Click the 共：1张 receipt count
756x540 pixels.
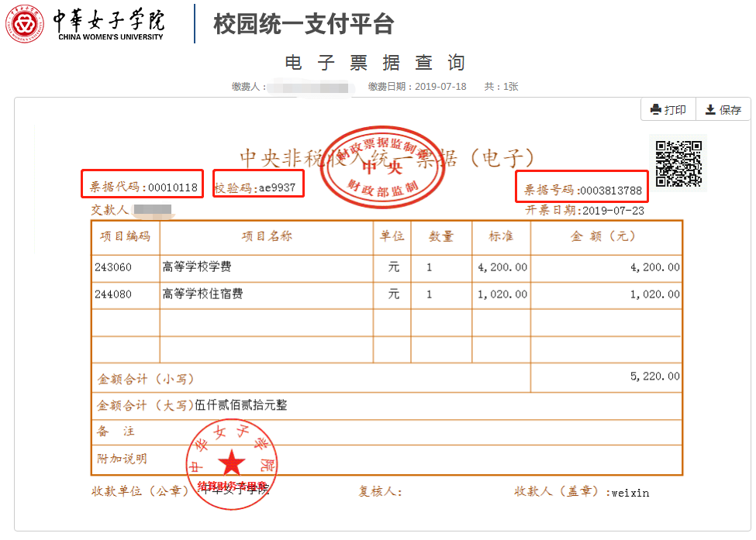501,87
